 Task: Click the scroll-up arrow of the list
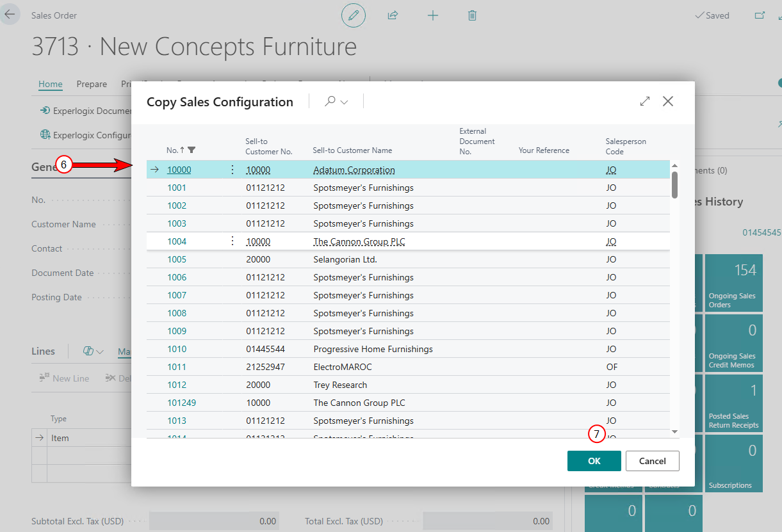click(x=674, y=166)
